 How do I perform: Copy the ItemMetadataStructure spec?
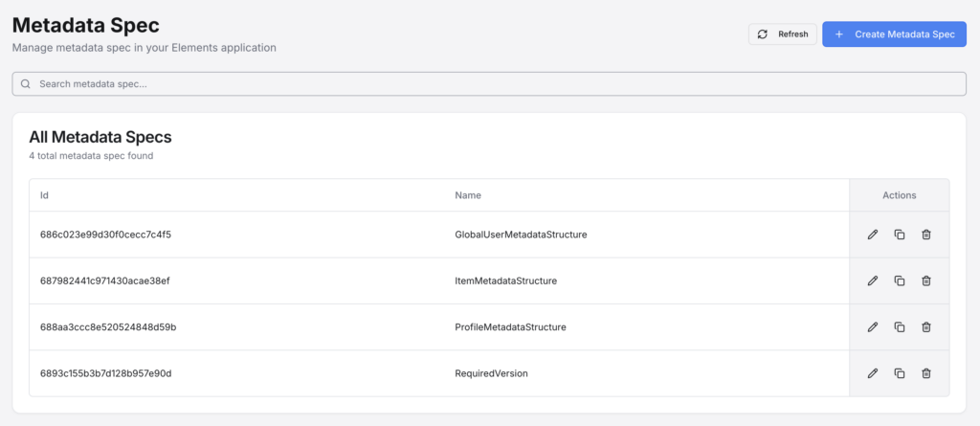tap(899, 280)
